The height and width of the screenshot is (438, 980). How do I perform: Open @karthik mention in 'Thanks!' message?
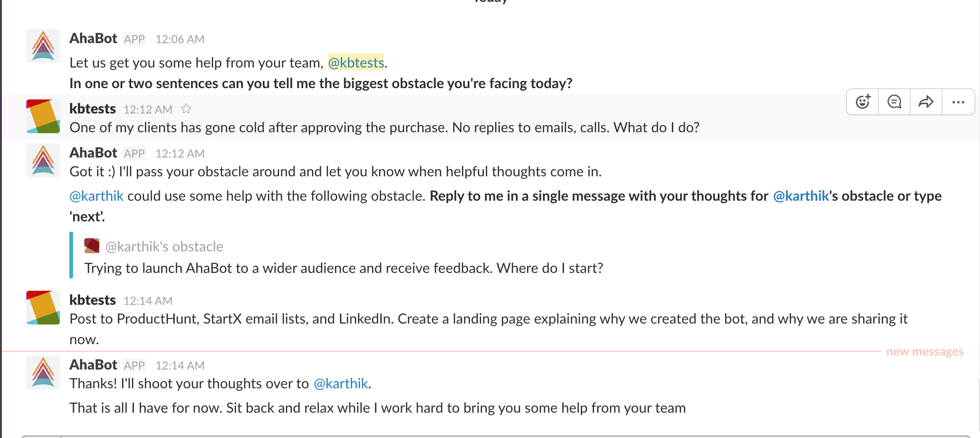pos(341,384)
